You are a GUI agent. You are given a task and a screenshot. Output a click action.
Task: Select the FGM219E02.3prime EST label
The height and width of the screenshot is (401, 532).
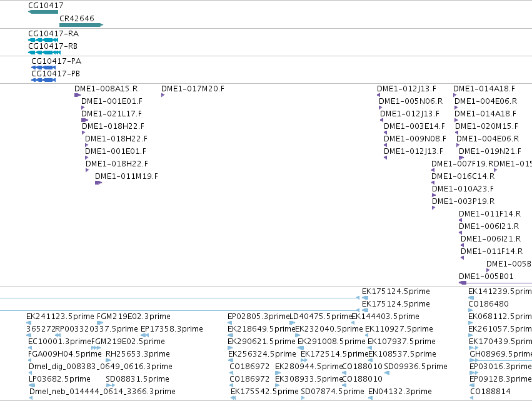pos(134,317)
